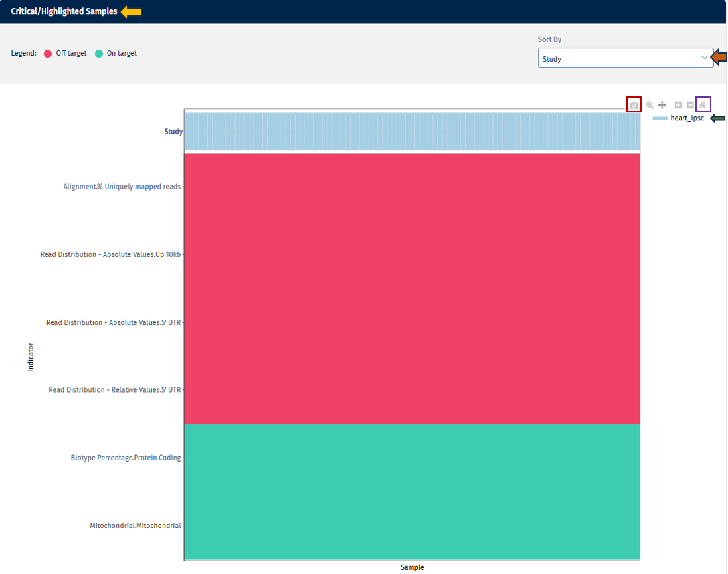Select Study in the Sort By selector
The width and height of the screenshot is (728, 574).
pos(624,58)
